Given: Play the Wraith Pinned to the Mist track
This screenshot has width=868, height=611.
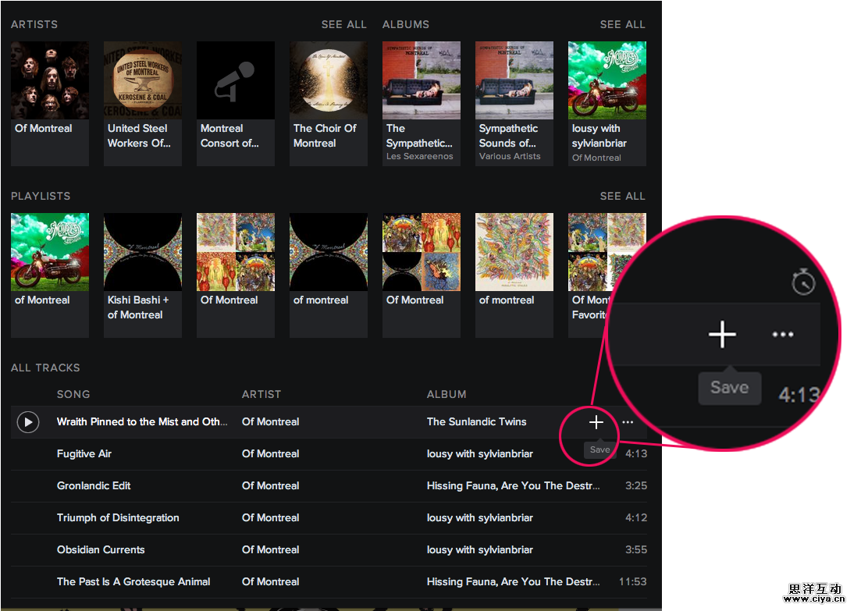Looking at the screenshot, I should pyautogui.click(x=28, y=422).
